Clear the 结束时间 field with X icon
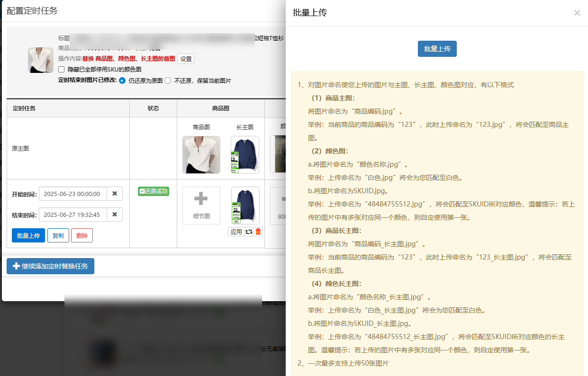 [x=115, y=215]
